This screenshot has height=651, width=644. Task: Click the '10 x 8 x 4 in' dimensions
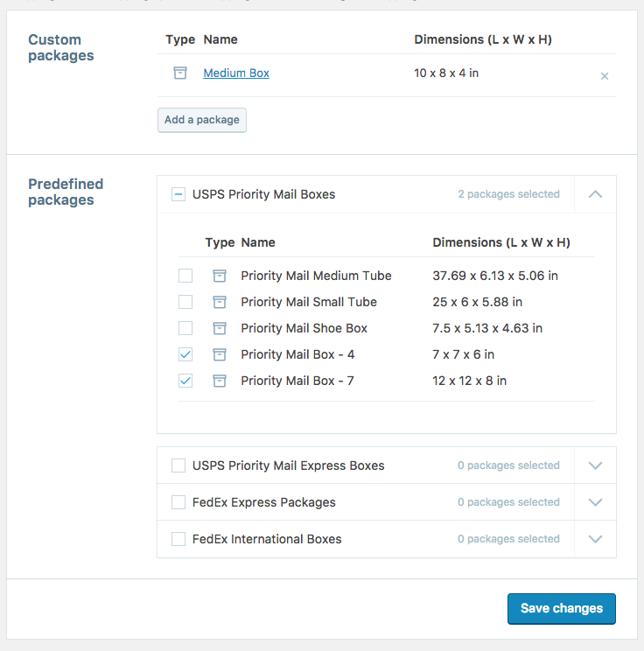pyautogui.click(x=446, y=73)
